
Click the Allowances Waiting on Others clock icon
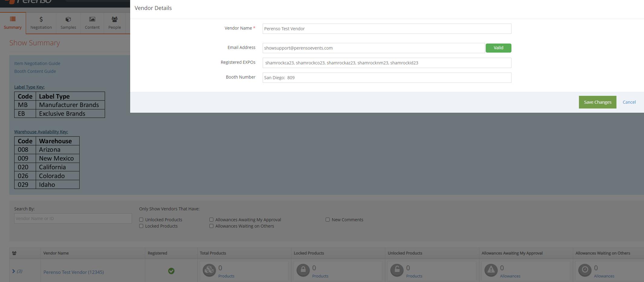click(585, 270)
